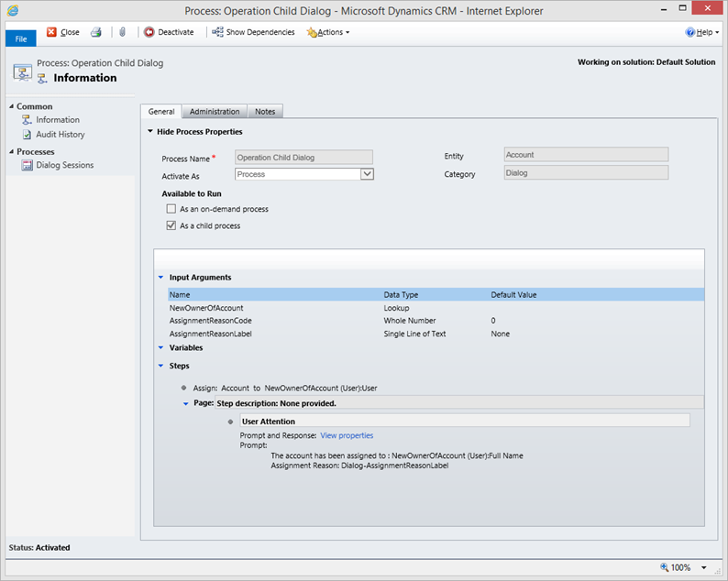Click the 100% zoom level text
728x581 pixels.
tap(680, 567)
